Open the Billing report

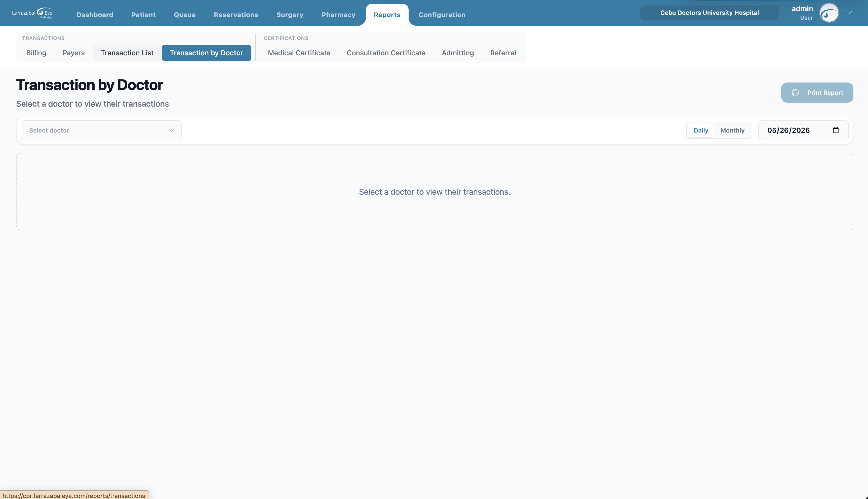click(36, 53)
